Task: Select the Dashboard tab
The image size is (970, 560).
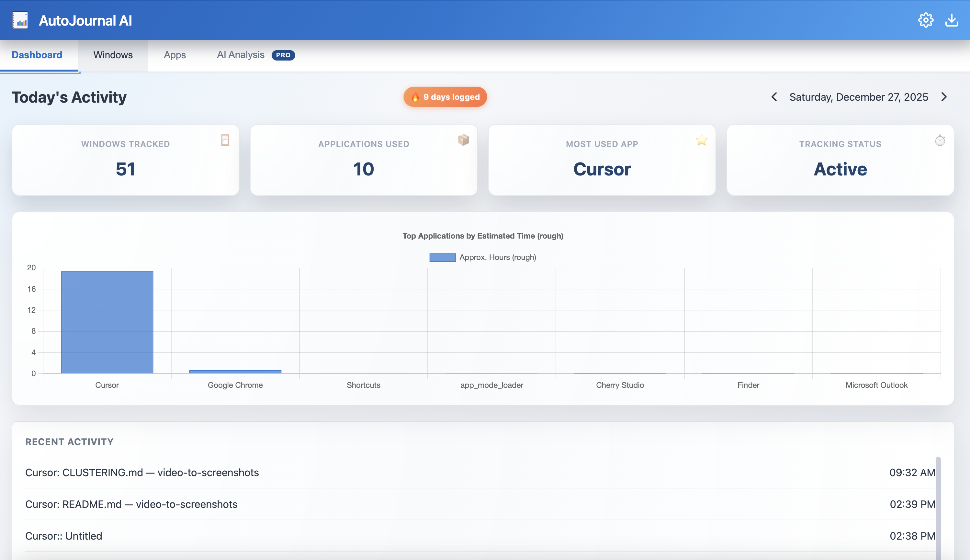Action: click(x=37, y=55)
